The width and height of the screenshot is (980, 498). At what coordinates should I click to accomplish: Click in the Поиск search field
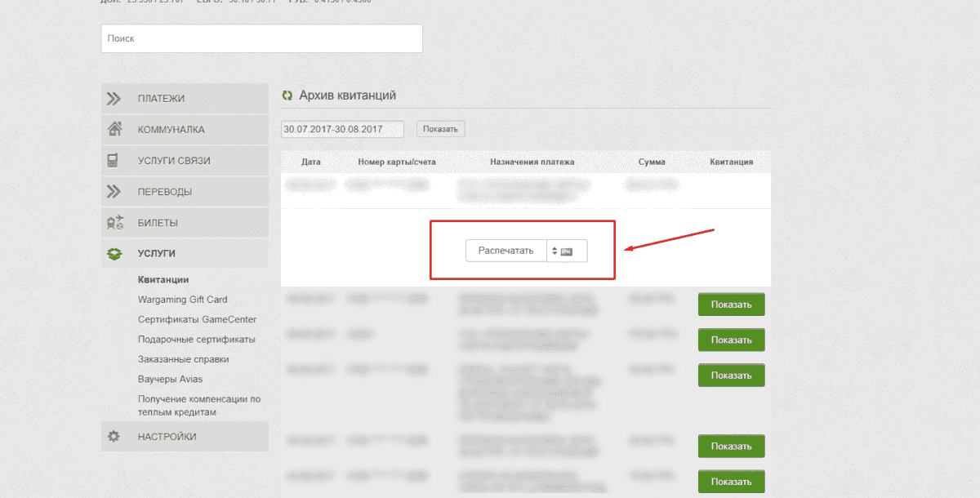(261, 38)
